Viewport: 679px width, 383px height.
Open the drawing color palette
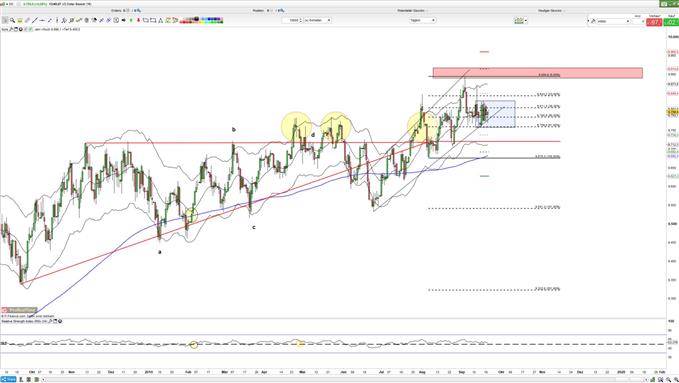point(201,20)
